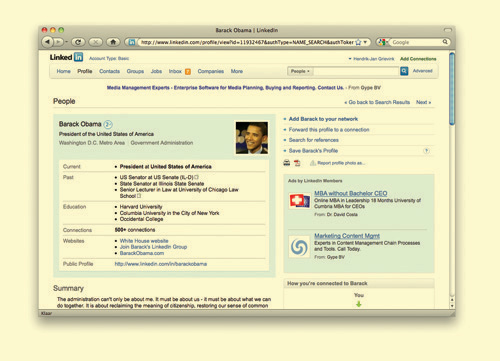
Task: Click the stop loading X button
Action: tap(95, 42)
